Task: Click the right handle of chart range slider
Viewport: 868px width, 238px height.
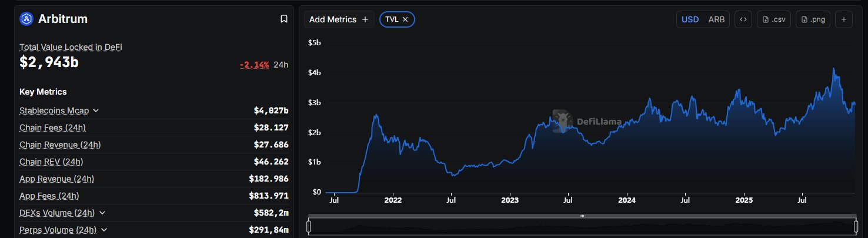Action: click(856, 226)
